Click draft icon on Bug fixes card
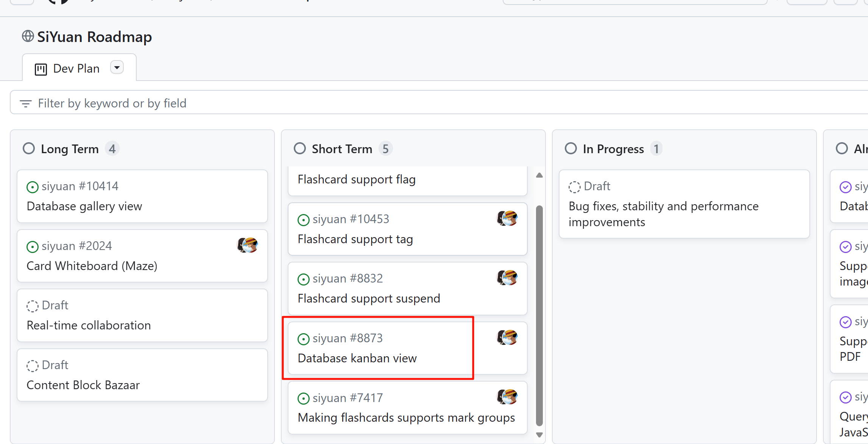The height and width of the screenshot is (444, 868). point(574,187)
